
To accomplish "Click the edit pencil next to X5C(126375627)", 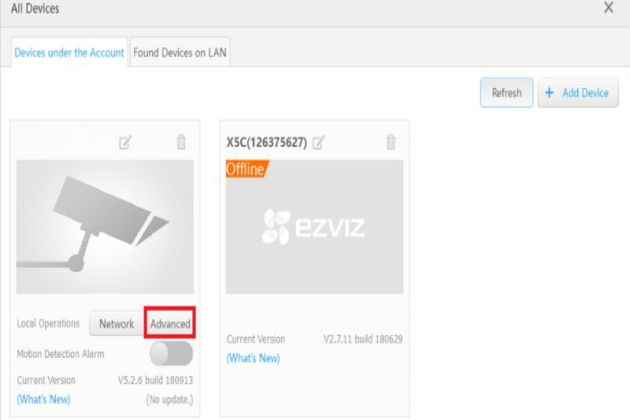I will [x=318, y=142].
